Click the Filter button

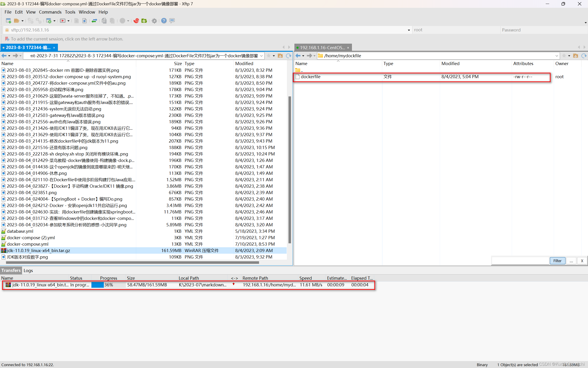click(x=557, y=261)
